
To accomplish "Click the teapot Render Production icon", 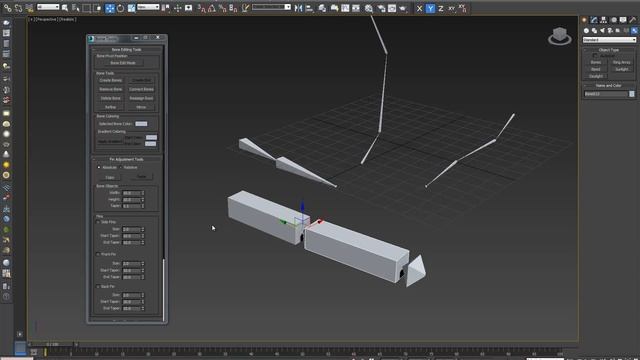I will (403, 8).
